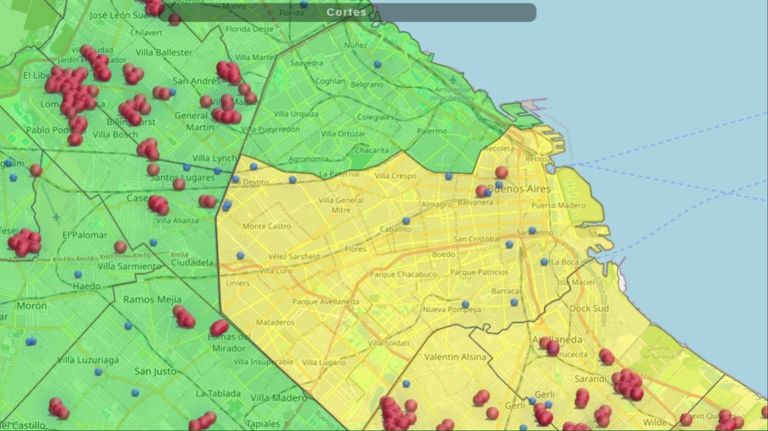Select the Saavedra label
The image size is (768, 431).
coord(307,63)
